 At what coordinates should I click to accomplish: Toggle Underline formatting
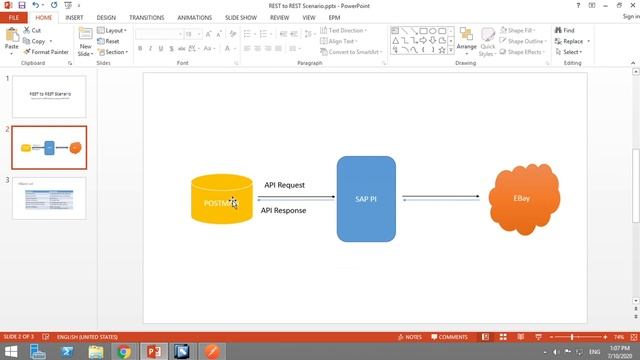pyautogui.click(x=161, y=49)
